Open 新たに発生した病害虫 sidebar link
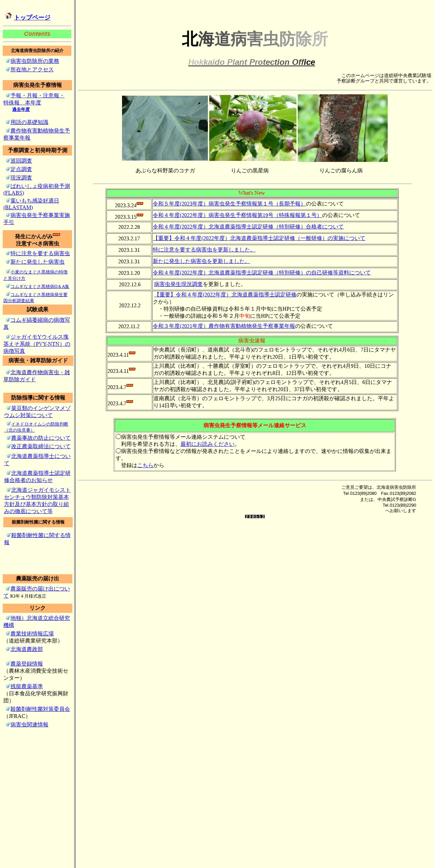 click(x=37, y=262)
